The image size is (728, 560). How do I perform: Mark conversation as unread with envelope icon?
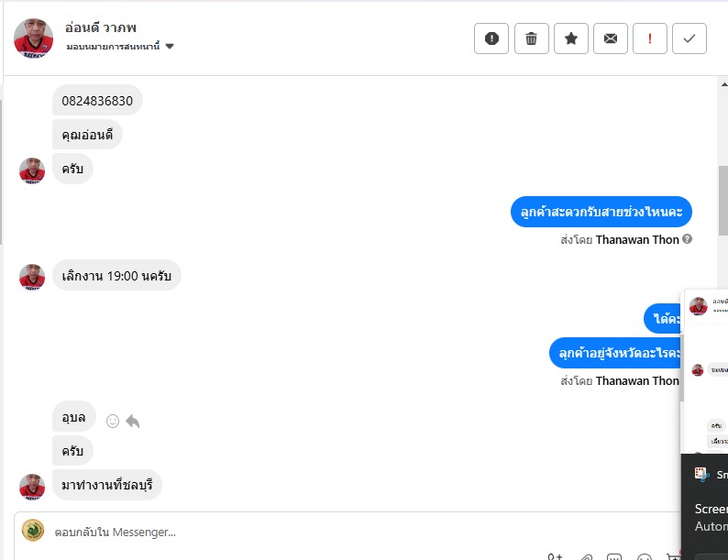coord(610,38)
